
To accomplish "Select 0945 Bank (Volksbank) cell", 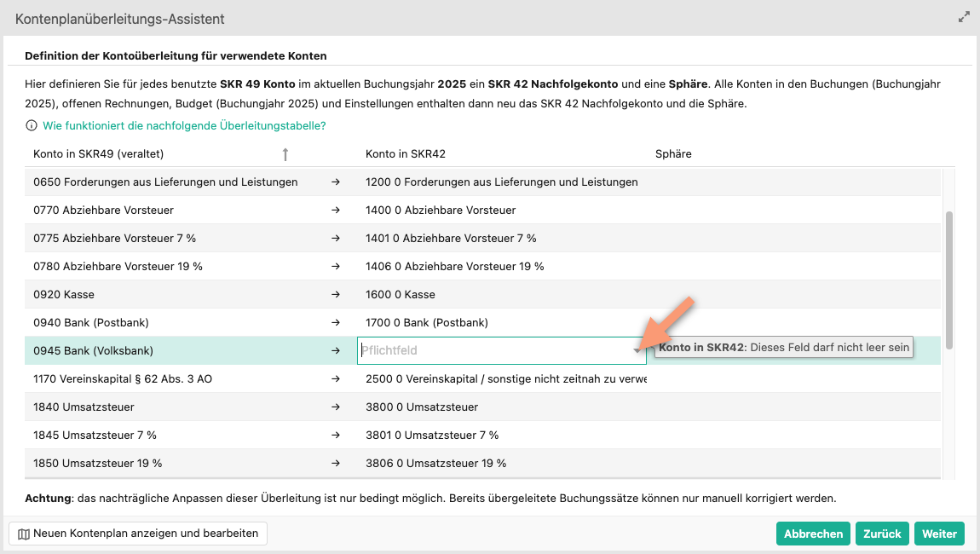I will tap(93, 351).
